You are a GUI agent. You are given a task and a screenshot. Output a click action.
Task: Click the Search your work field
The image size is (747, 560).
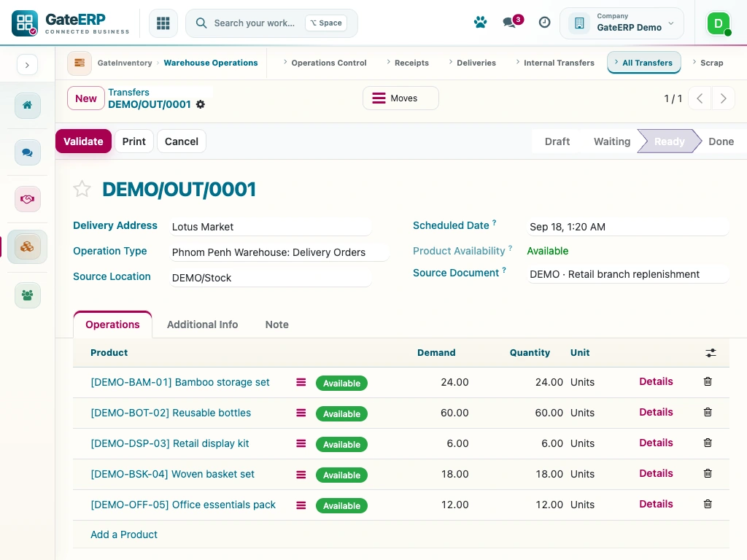coord(271,23)
